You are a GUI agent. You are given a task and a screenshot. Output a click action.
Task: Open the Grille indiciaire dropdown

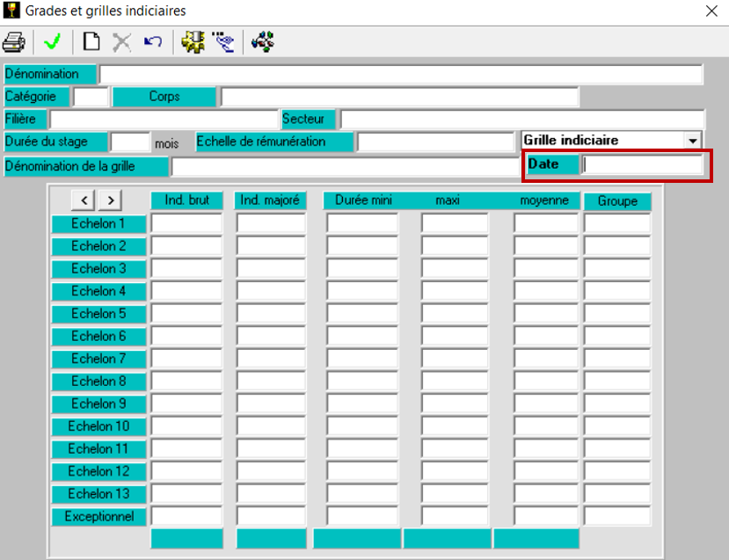[x=693, y=141]
